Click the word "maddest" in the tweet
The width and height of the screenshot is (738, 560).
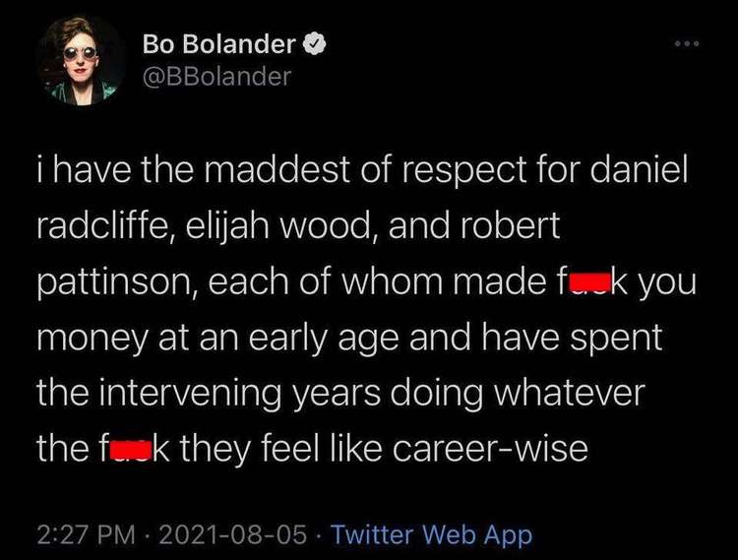pos(277,169)
